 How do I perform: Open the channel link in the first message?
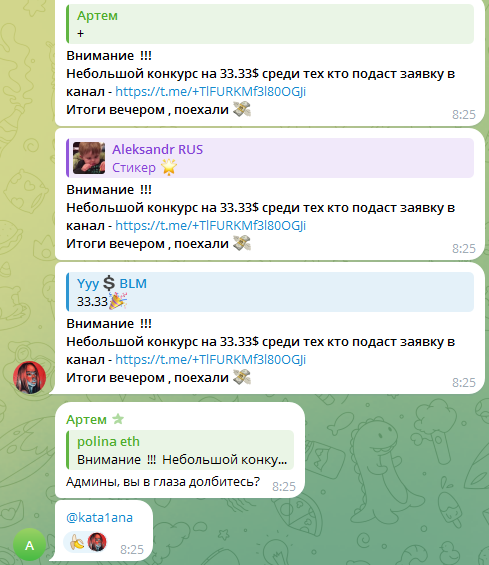[x=210, y=92]
